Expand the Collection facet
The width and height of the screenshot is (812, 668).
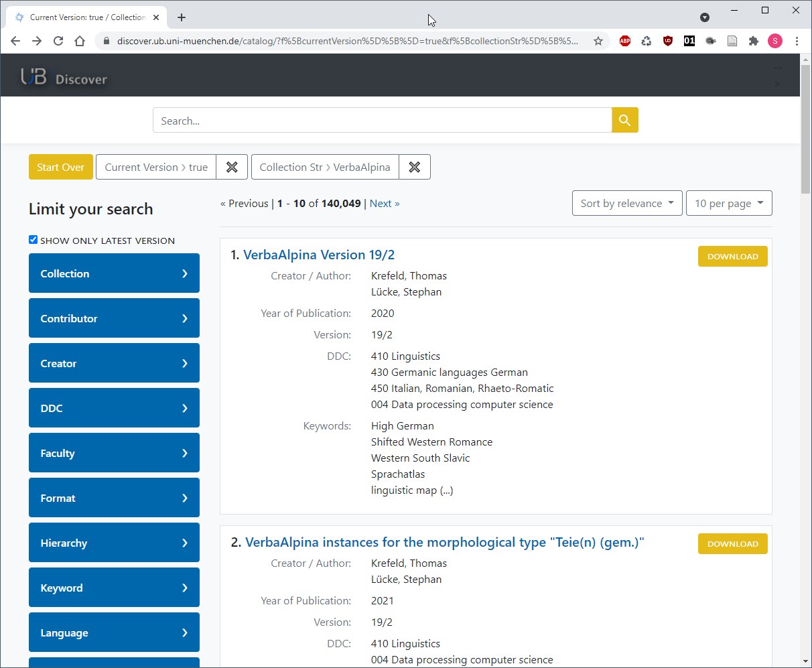(114, 273)
